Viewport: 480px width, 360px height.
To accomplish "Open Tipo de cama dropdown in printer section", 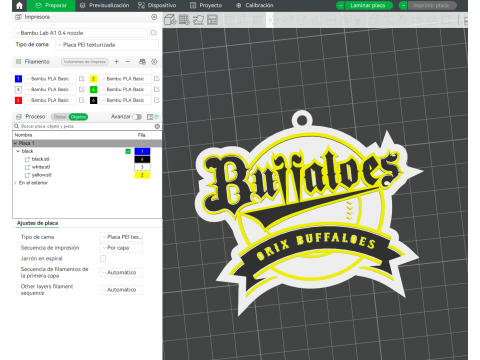I will pos(107,45).
